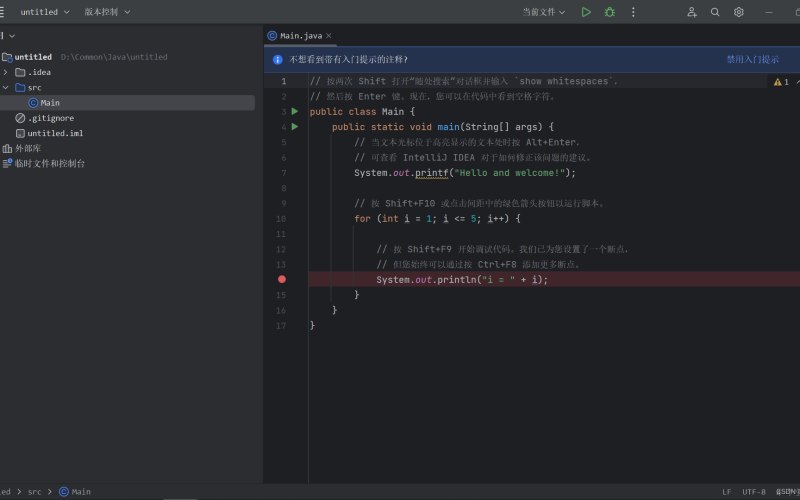Click the 禁用入门提示 link
This screenshot has height=500, width=800.
753,60
